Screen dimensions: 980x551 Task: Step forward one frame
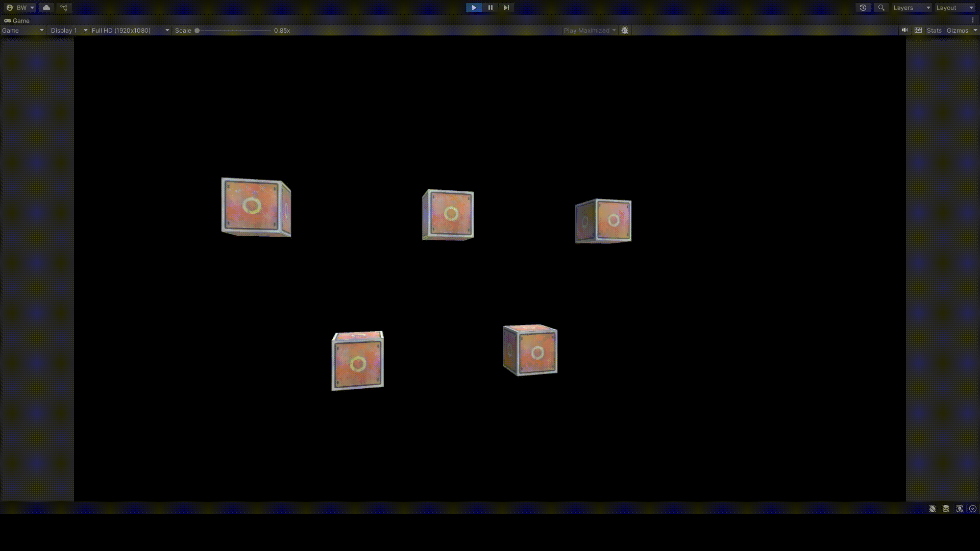coord(506,8)
